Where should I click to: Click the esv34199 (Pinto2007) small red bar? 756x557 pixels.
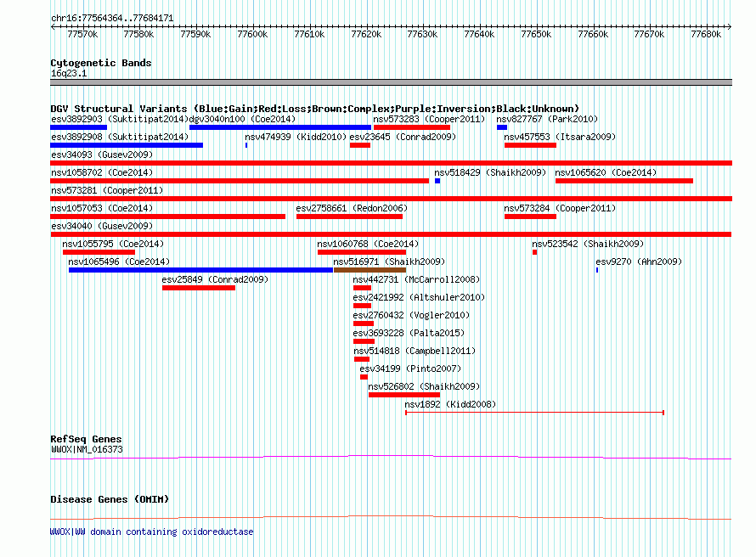pos(364,377)
